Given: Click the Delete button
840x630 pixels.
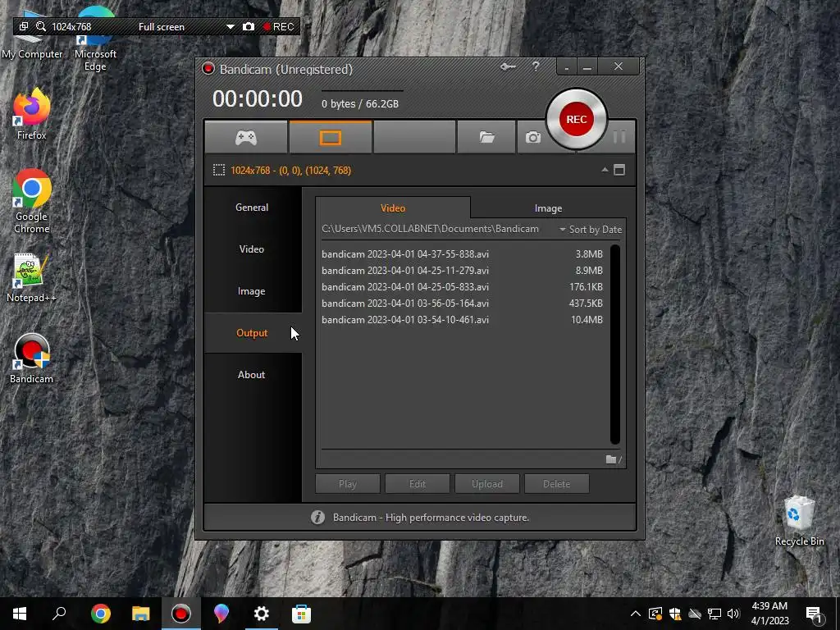Looking at the screenshot, I should click(x=557, y=484).
